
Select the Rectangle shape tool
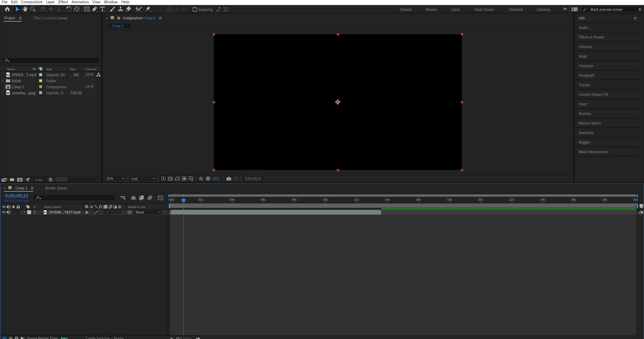coord(87,9)
